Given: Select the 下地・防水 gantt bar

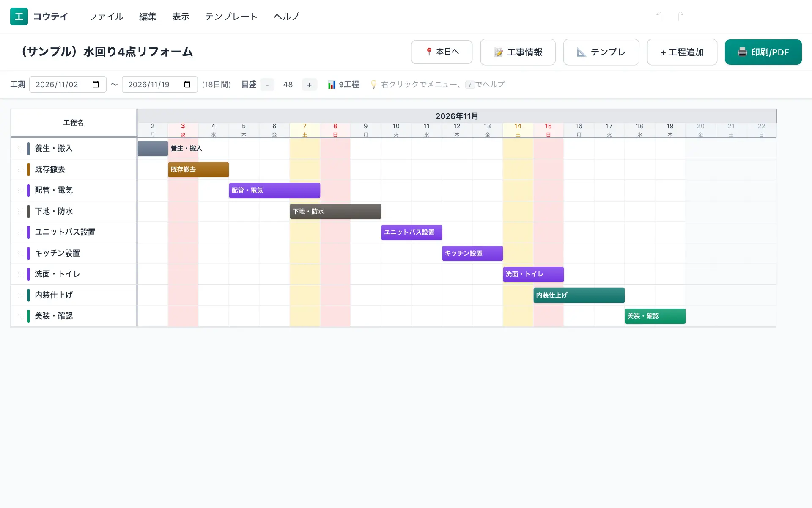Looking at the screenshot, I should [335, 211].
